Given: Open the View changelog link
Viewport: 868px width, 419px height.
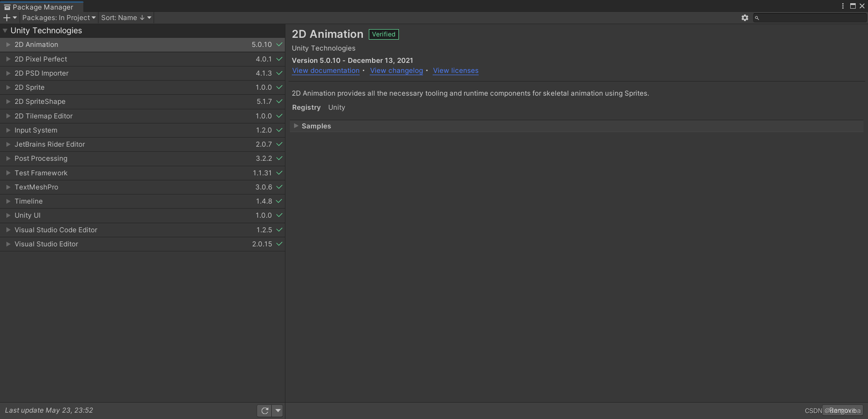Looking at the screenshot, I should 397,71.
